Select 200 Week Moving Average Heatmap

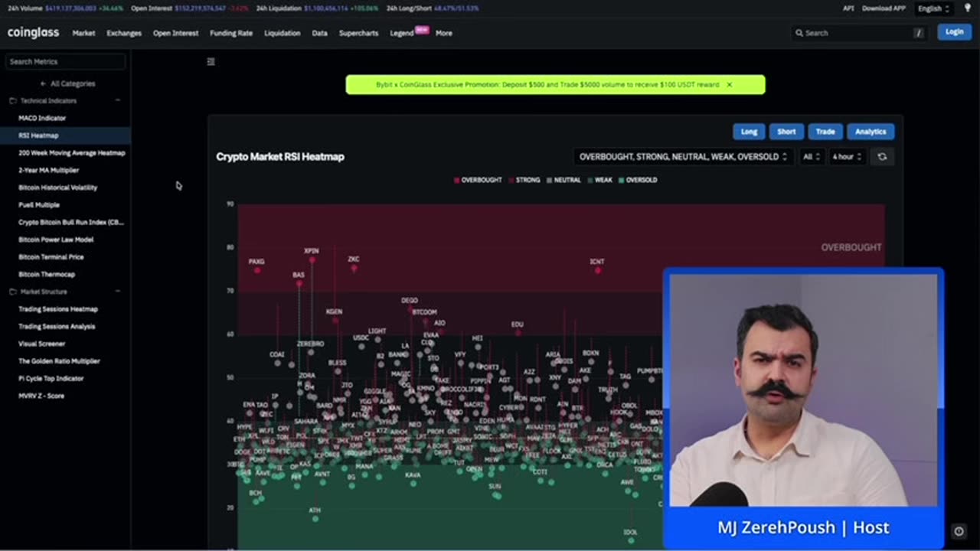[71, 153]
